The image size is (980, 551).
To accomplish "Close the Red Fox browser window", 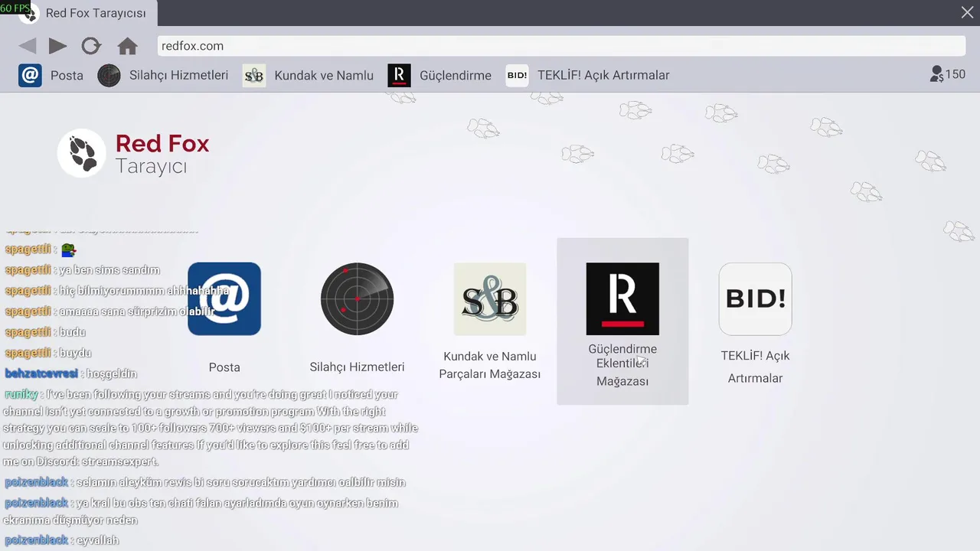I will pos(967,12).
